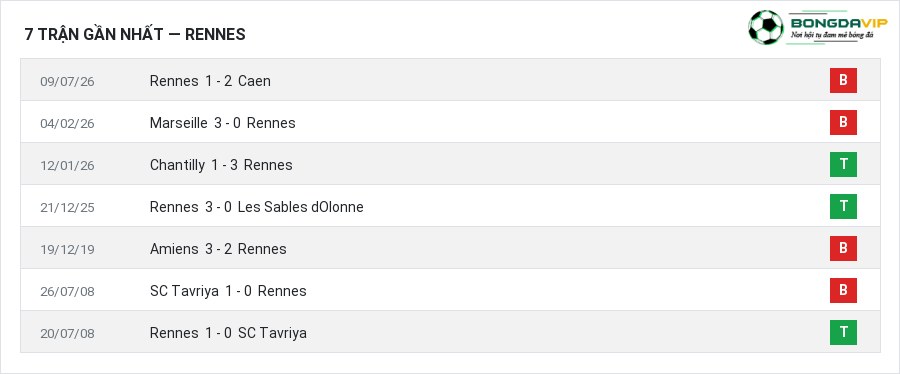Click the 09/07/26 date cell

(67, 81)
